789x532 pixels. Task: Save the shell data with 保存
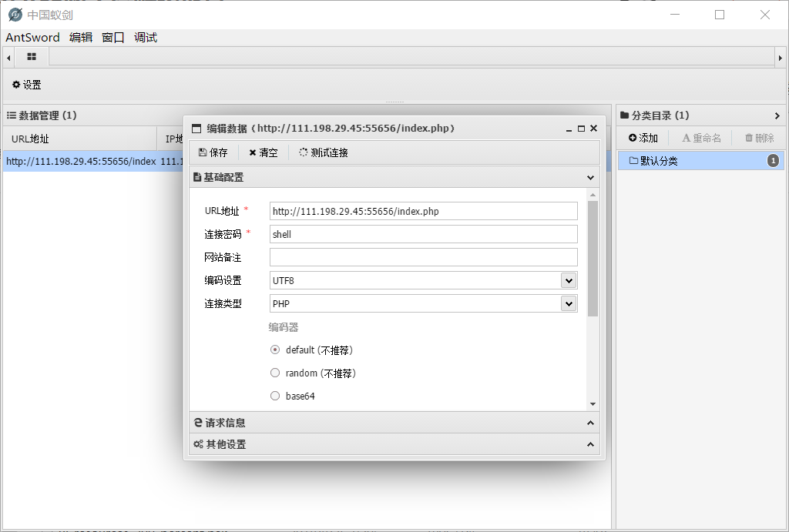tap(213, 152)
